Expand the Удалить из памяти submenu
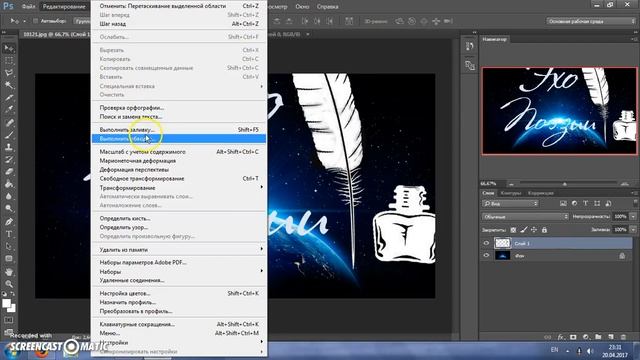The height and width of the screenshot is (360, 640). click(x=179, y=249)
